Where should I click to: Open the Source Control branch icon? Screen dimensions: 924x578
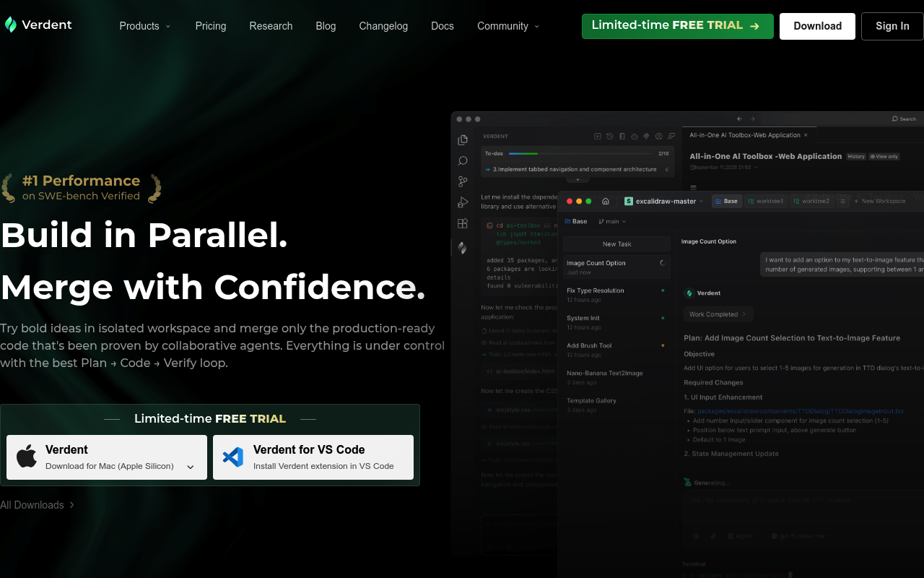tap(463, 181)
